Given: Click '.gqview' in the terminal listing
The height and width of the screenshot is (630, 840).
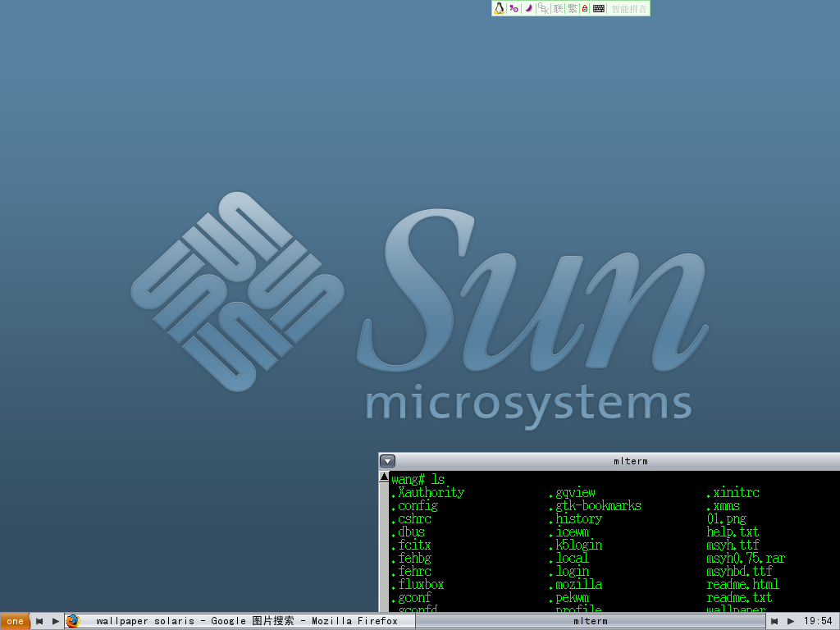Looking at the screenshot, I should 572,492.
